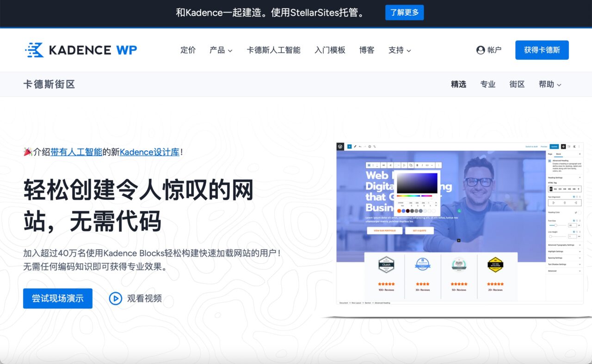The image size is (592, 364).
Task: Click the hue slider in color picker
Action: pyautogui.click(x=414, y=196)
